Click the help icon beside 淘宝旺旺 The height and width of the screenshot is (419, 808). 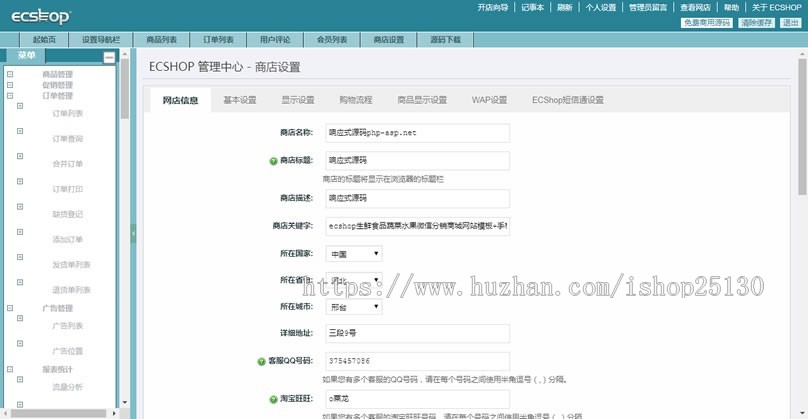point(274,399)
